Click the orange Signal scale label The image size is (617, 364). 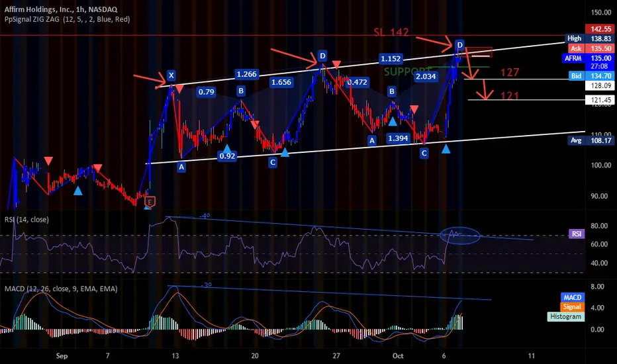[x=572, y=306]
